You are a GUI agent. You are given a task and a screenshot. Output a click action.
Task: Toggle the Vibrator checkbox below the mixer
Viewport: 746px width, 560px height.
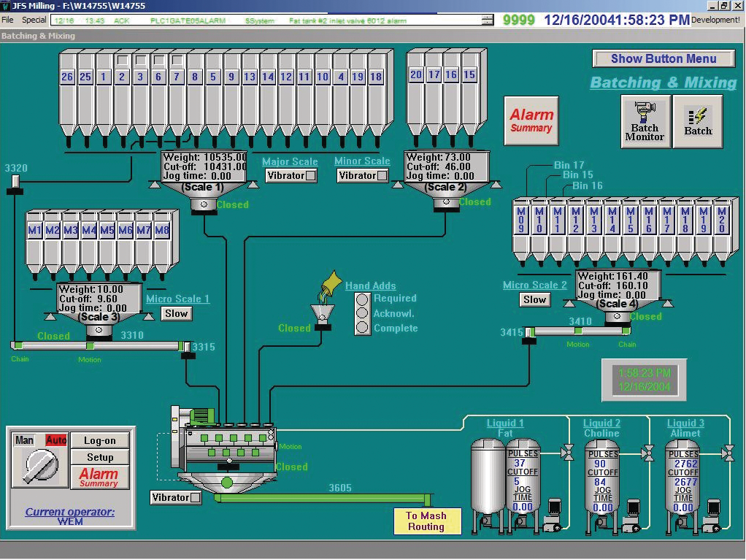[x=194, y=497]
